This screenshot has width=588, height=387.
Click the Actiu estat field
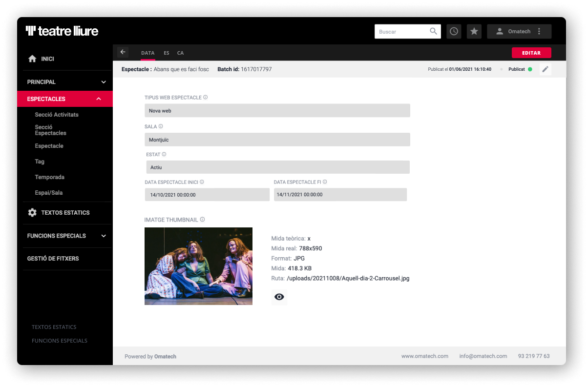click(278, 167)
